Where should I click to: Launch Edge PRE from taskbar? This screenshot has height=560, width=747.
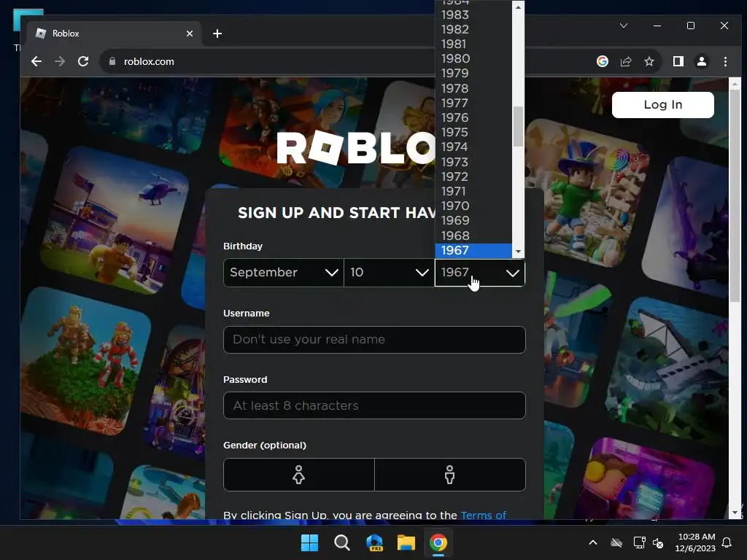pos(374,542)
